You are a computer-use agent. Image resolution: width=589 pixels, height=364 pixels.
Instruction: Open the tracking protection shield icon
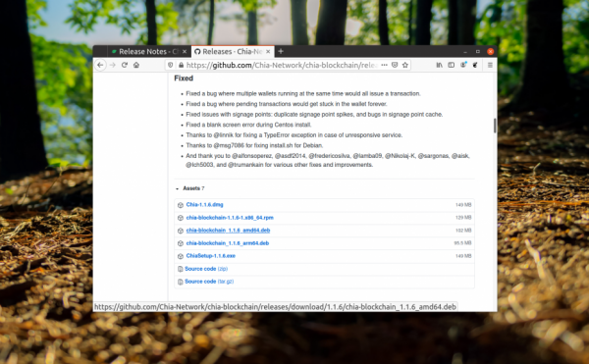(x=171, y=65)
